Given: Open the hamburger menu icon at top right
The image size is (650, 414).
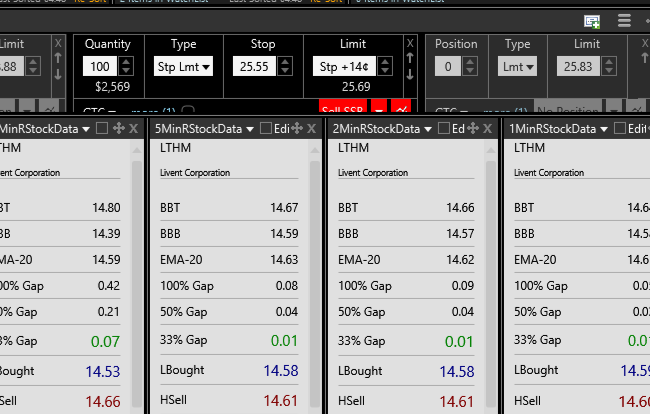Looking at the screenshot, I should click(x=624, y=20).
